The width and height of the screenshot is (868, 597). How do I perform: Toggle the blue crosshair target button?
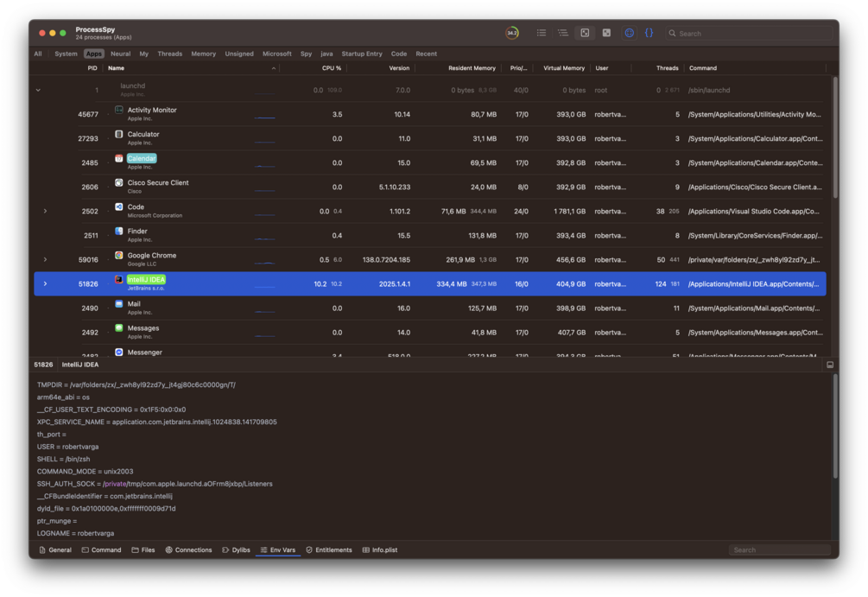630,33
